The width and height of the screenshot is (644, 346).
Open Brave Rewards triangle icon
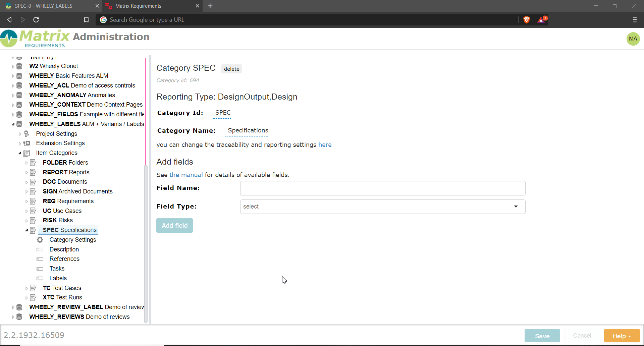pyautogui.click(x=542, y=20)
